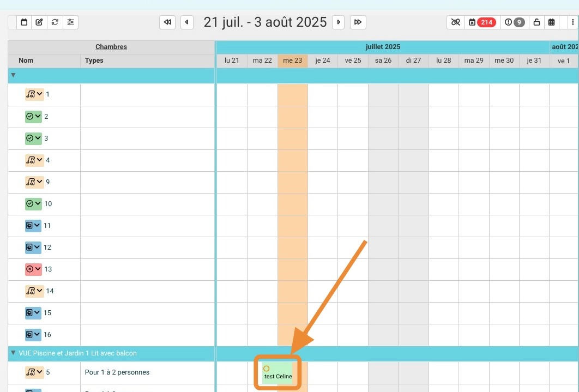Open room 1 cleaning status dropdown
Viewport: 579px width, 392px height.
point(34,94)
